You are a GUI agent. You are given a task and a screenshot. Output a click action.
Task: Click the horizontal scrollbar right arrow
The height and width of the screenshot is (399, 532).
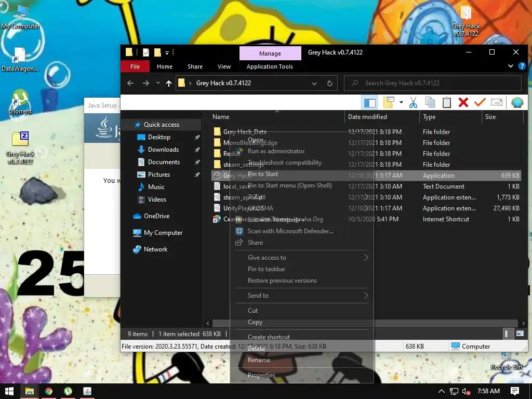pyautogui.click(x=523, y=323)
